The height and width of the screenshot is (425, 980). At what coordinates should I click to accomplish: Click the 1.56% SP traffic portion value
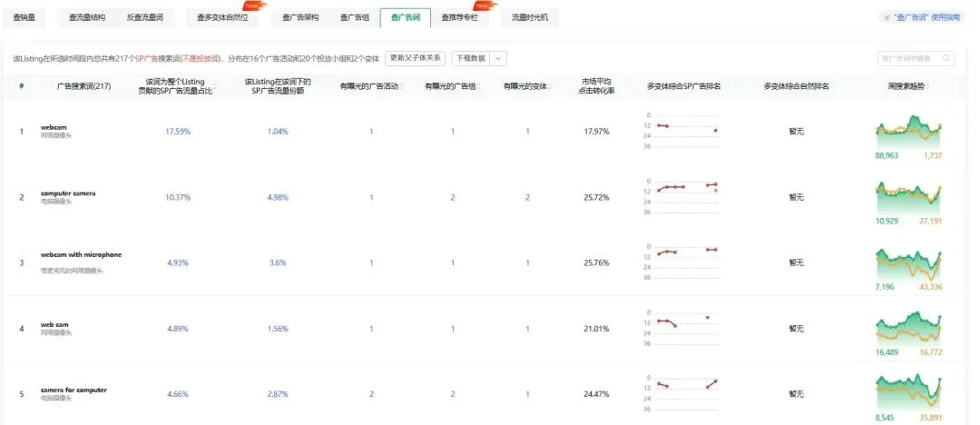point(278,329)
